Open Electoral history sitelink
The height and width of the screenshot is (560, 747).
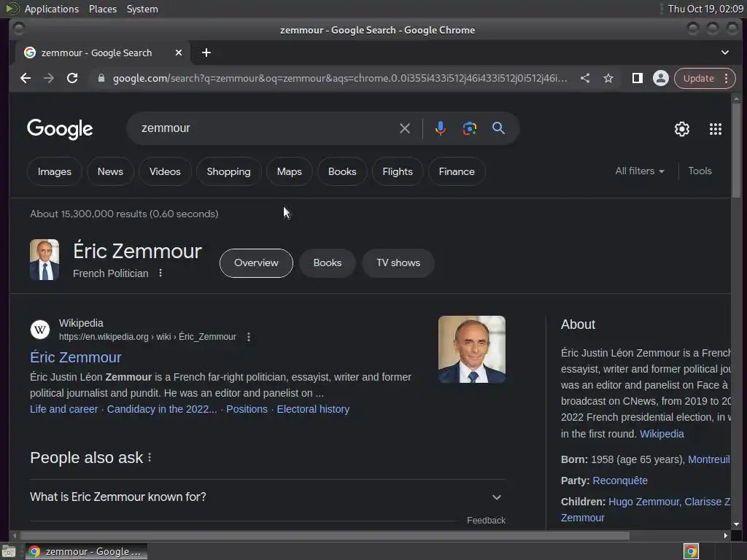tap(313, 409)
